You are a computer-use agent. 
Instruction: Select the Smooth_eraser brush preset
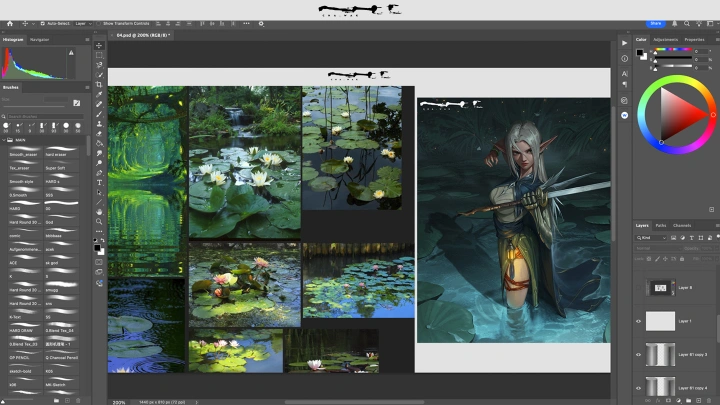[x=25, y=152]
